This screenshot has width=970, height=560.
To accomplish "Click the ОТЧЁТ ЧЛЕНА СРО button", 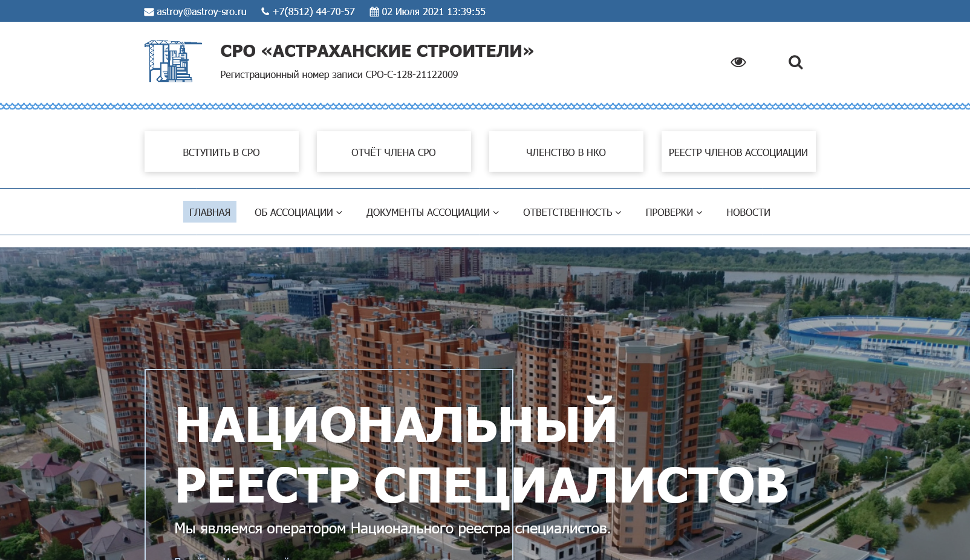I will click(394, 152).
